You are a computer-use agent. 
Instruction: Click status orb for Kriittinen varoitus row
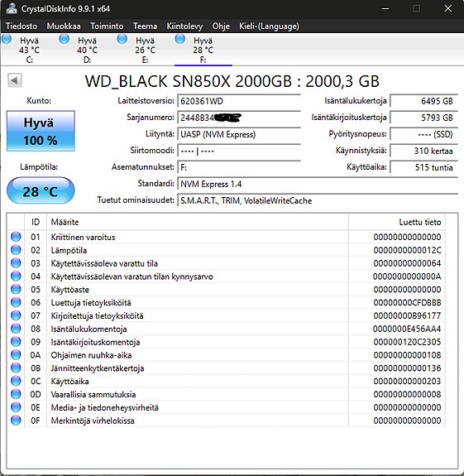(x=16, y=237)
